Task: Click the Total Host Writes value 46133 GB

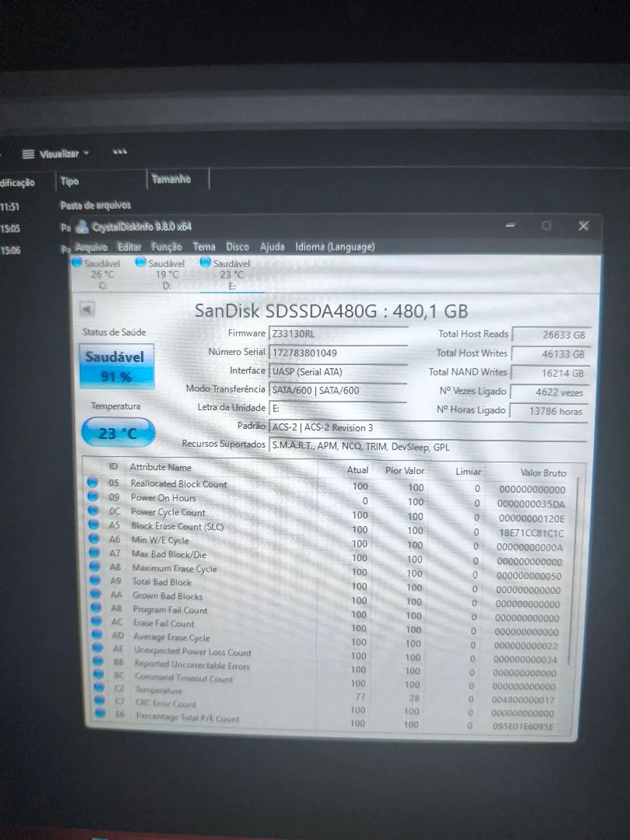Action: pyautogui.click(x=549, y=354)
